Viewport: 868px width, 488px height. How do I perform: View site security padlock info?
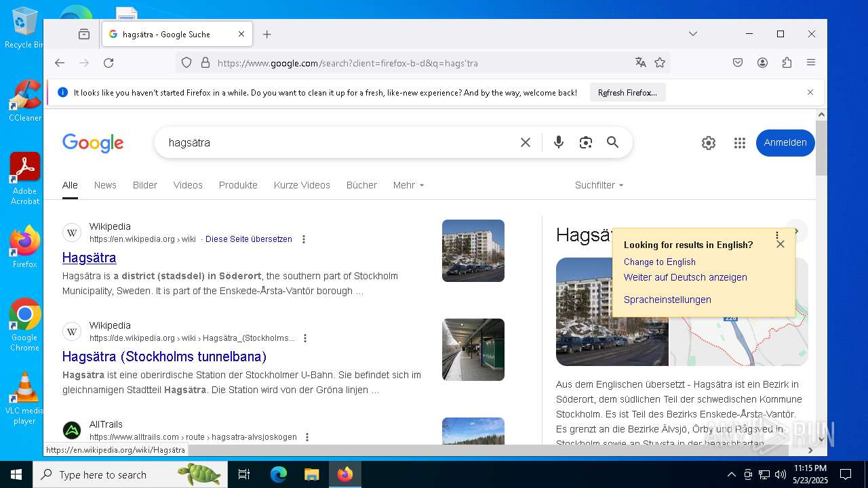205,63
